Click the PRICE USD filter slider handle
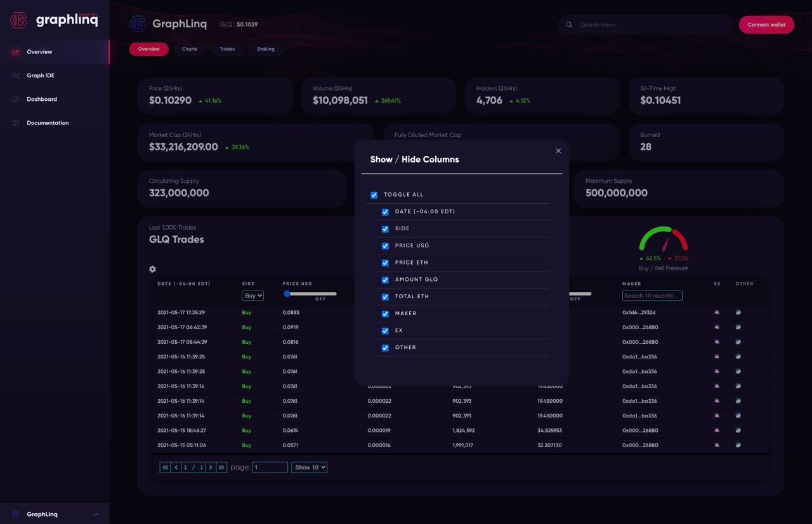The width and height of the screenshot is (812, 524). 287,294
